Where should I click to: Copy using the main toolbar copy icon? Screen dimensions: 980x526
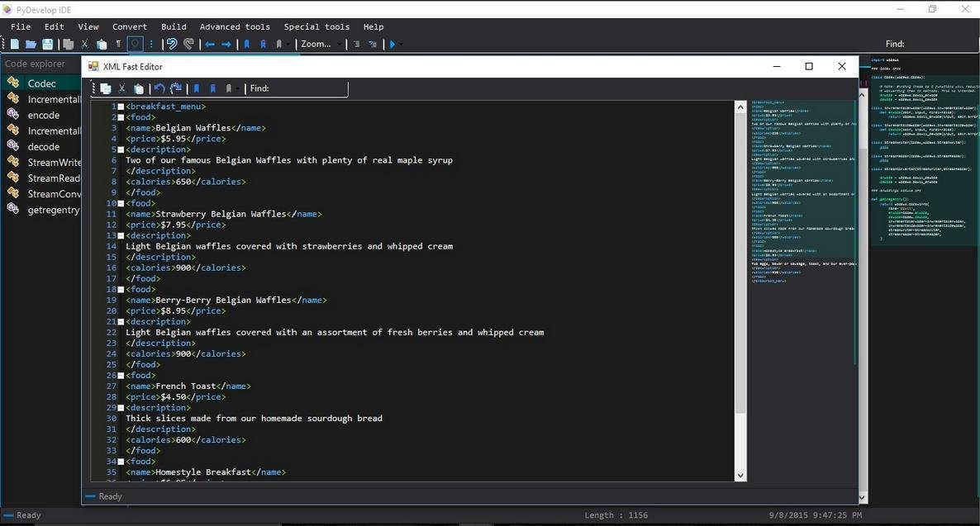click(x=68, y=44)
